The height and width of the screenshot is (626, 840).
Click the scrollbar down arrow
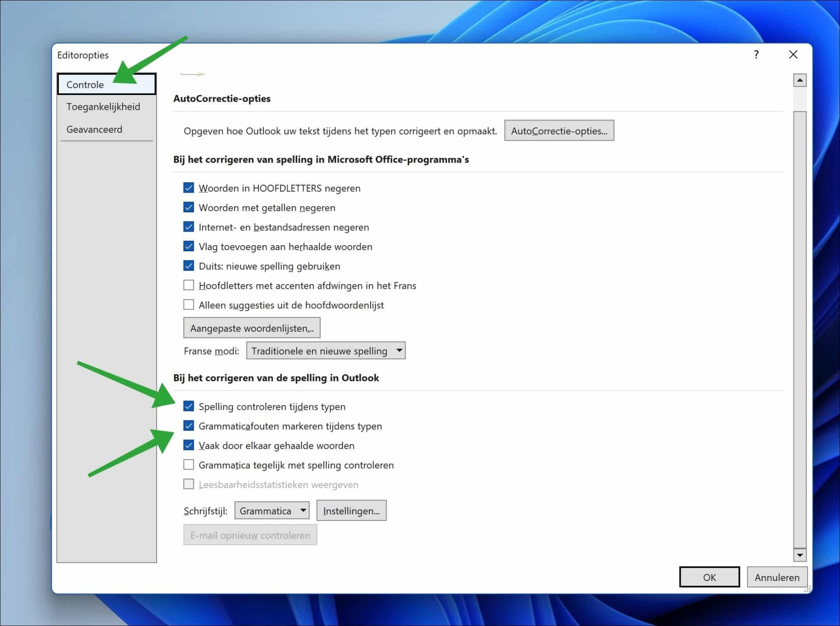click(x=800, y=555)
